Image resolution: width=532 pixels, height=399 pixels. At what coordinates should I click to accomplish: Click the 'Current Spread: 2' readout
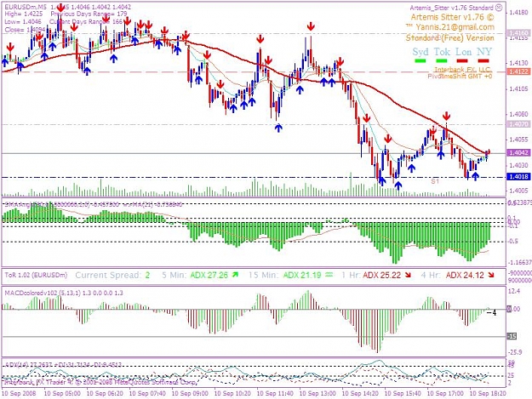click(x=112, y=275)
